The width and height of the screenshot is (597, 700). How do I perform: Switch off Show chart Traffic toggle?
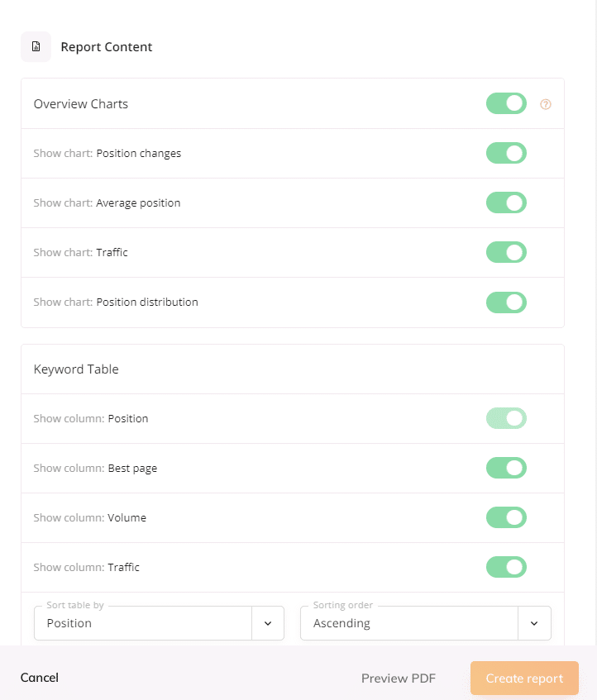506,252
